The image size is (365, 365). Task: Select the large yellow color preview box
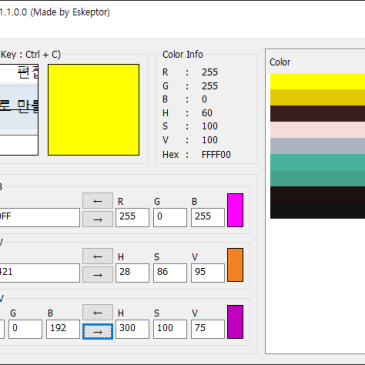coord(93,110)
